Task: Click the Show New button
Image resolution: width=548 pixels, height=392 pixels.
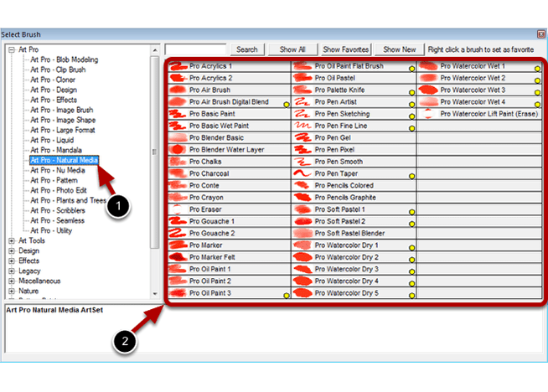Action: (x=400, y=49)
